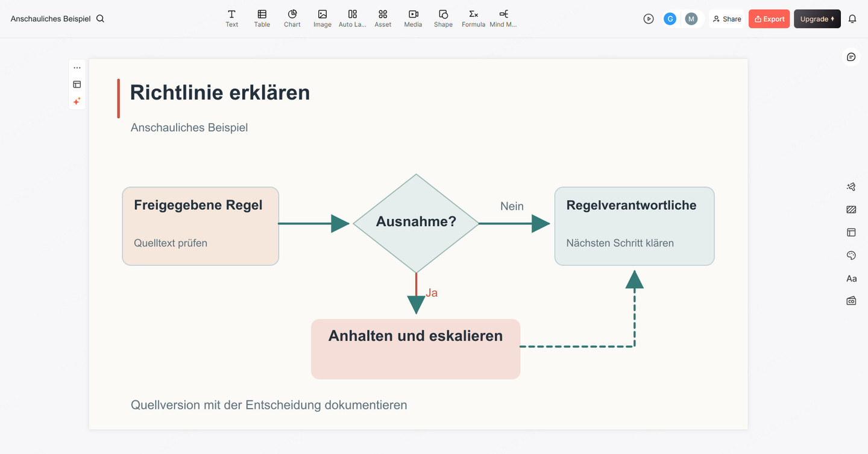Open the three-dots slide options menu
This screenshot has height=454, width=868.
77,68
